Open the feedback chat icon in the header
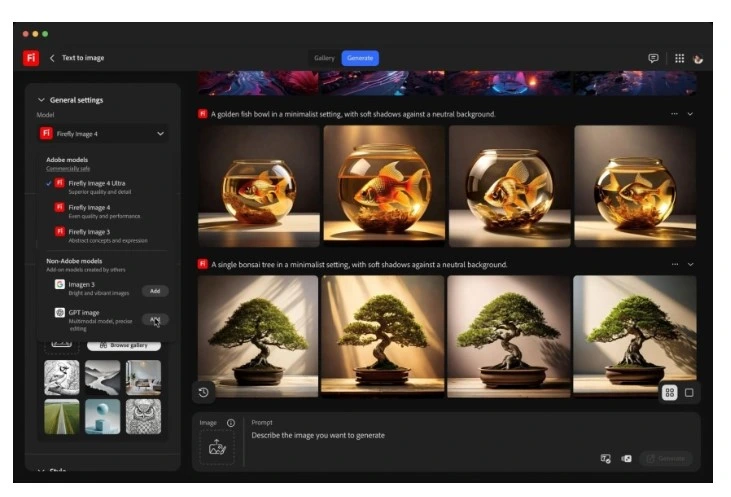The image size is (731, 497). (x=653, y=58)
